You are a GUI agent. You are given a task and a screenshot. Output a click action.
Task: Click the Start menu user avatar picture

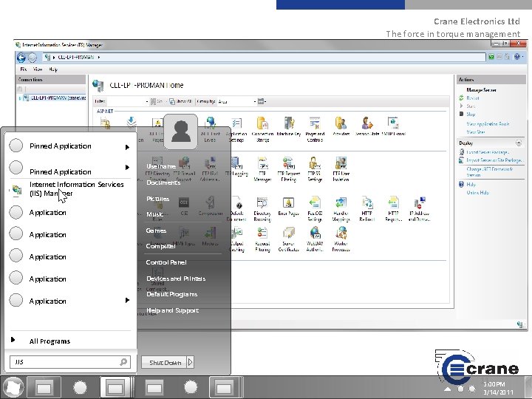[181, 132]
